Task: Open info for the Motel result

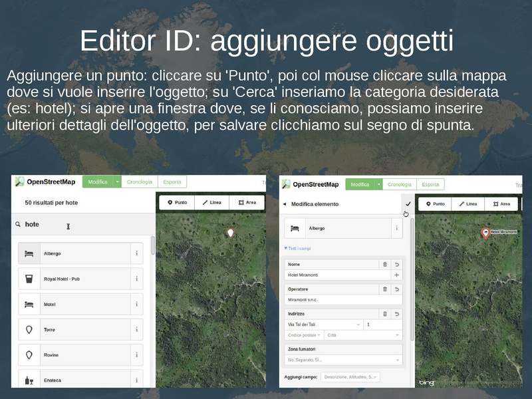Action: [137, 305]
